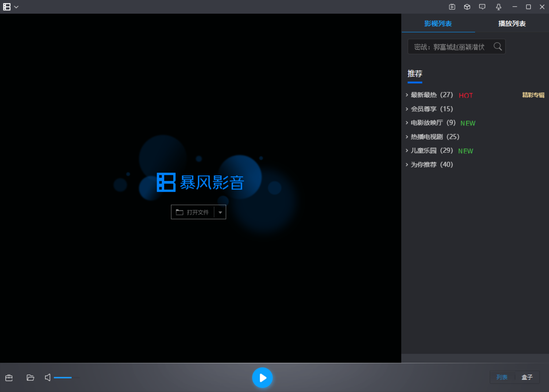Screen dimensions: 549x392
Task: Click the toolbox icon in bottom bar
Action: 9,378
